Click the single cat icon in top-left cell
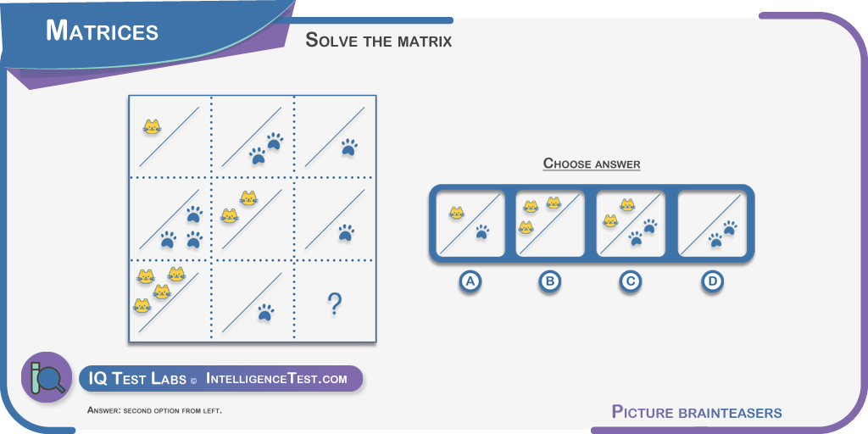This screenshot has width=868, height=434. 152,127
